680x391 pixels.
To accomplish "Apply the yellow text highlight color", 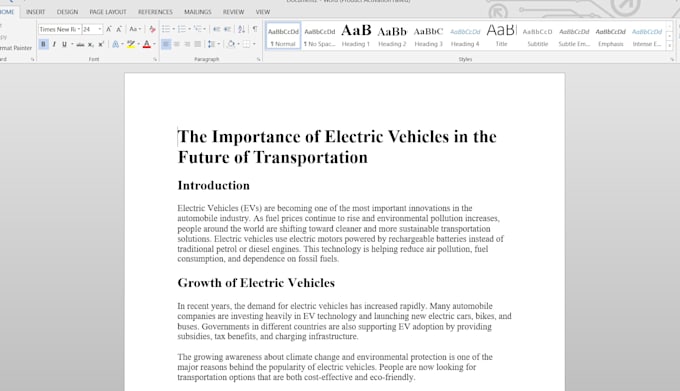I will (x=131, y=44).
